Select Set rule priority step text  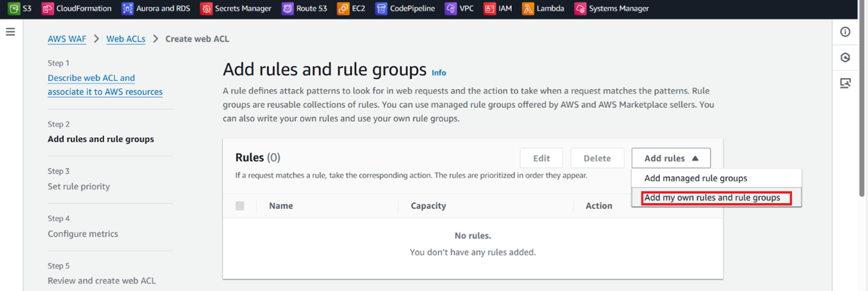click(x=79, y=186)
